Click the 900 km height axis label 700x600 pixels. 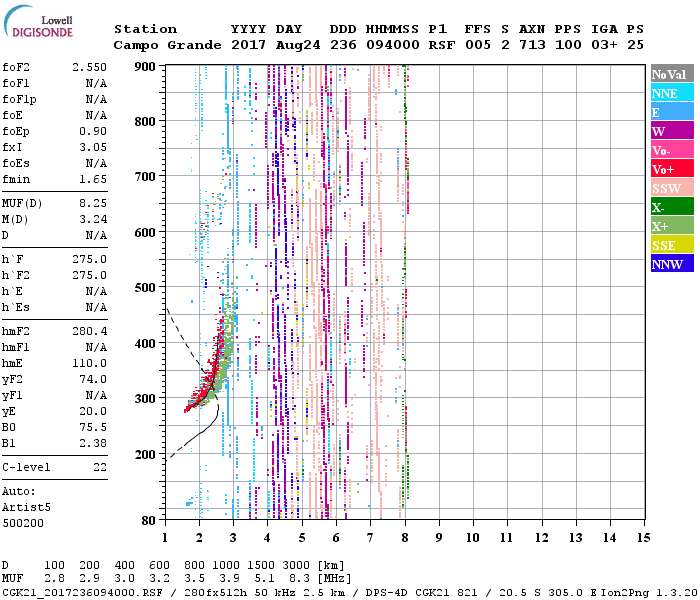click(145, 67)
